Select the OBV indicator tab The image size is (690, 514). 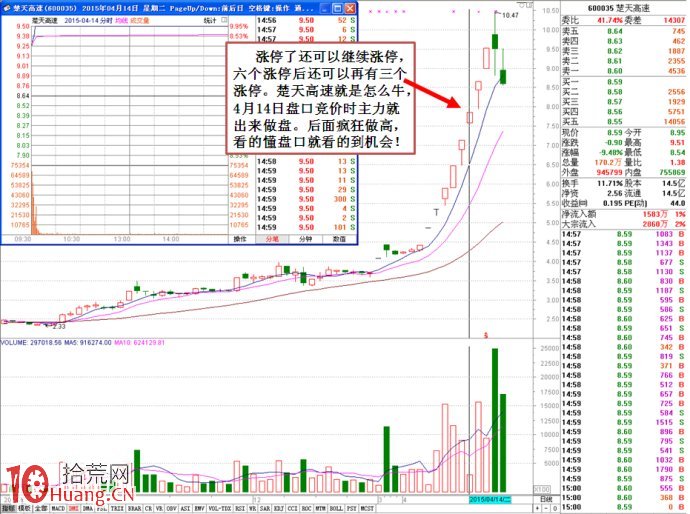[172, 508]
